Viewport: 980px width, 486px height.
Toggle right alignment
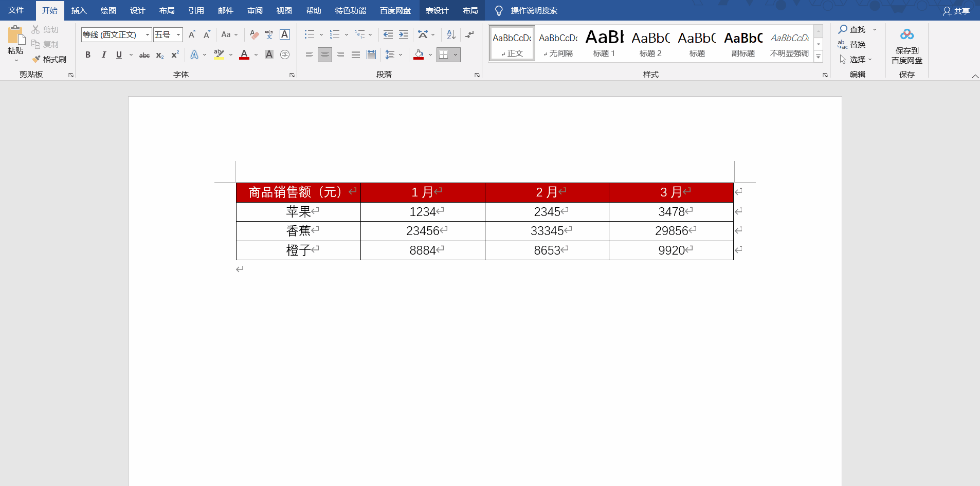340,55
